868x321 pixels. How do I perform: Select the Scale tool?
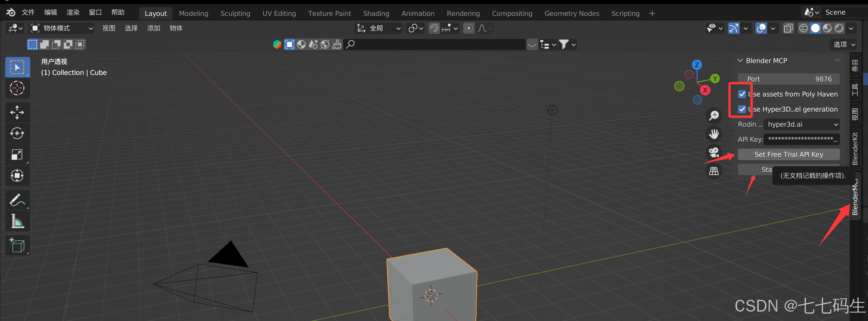17,154
